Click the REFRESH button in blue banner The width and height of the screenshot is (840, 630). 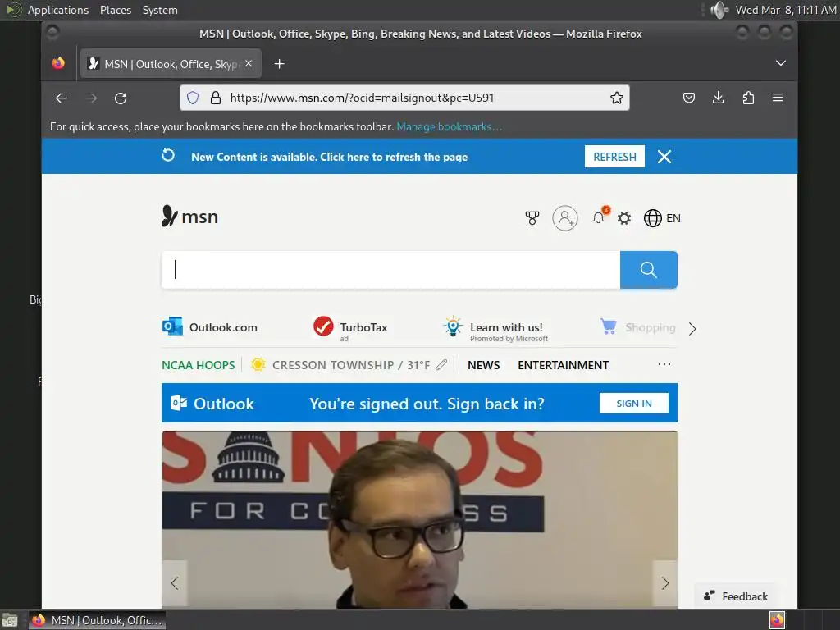pyautogui.click(x=614, y=157)
